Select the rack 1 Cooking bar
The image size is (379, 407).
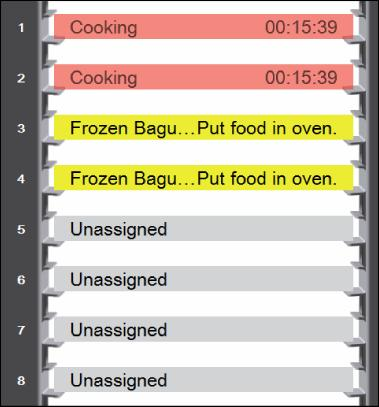(x=203, y=27)
